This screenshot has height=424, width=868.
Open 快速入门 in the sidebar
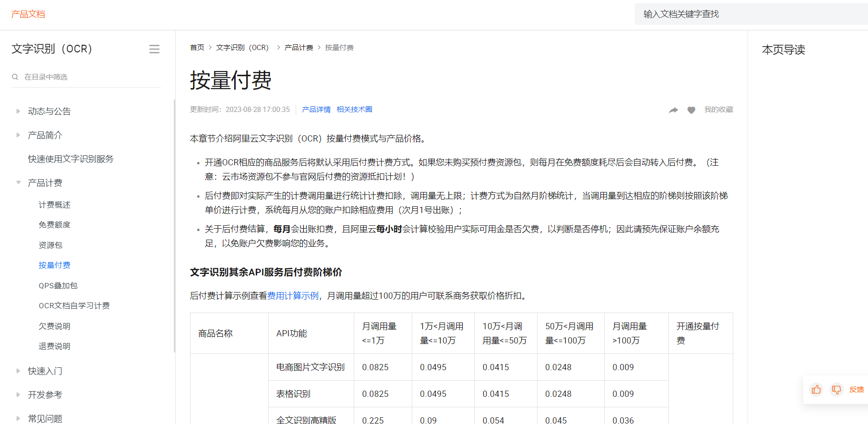point(45,371)
